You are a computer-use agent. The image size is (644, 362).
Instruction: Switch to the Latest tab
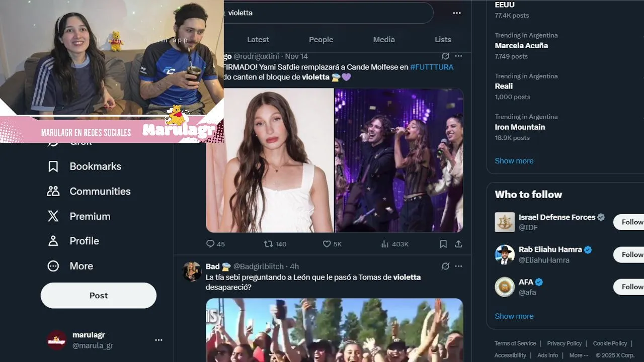coord(258,40)
